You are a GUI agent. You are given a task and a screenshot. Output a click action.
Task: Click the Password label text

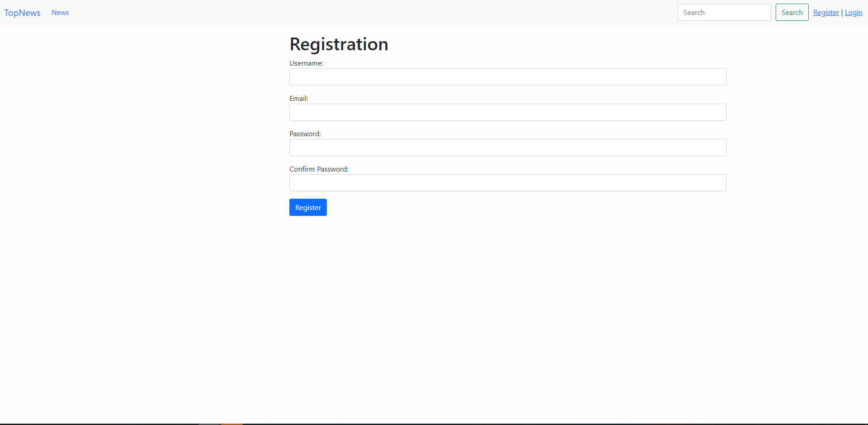[305, 134]
